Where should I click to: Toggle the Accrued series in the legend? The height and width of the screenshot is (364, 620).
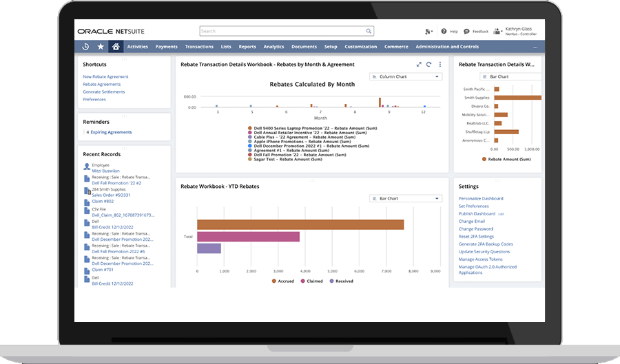coord(282,281)
